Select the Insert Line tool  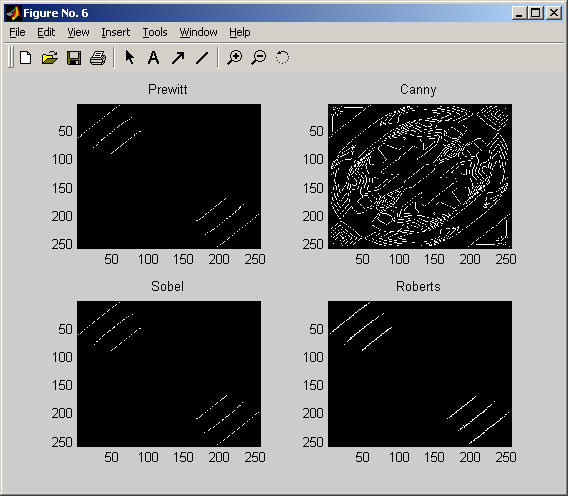(202, 58)
